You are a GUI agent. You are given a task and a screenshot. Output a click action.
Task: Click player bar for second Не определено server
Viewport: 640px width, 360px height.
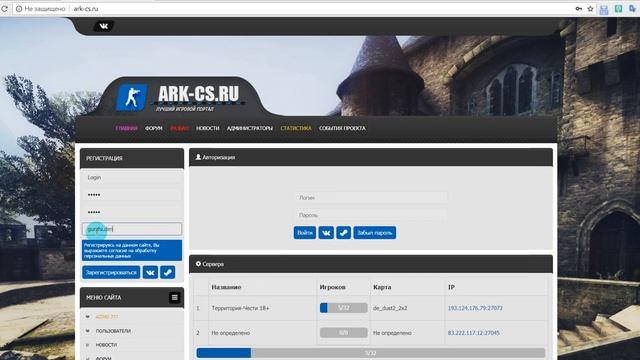344,333
